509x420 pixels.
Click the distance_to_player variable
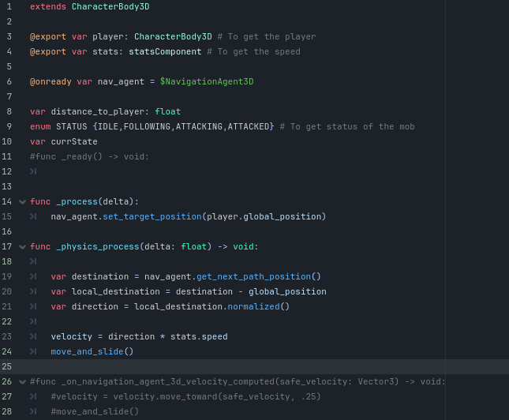click(97, 112)
